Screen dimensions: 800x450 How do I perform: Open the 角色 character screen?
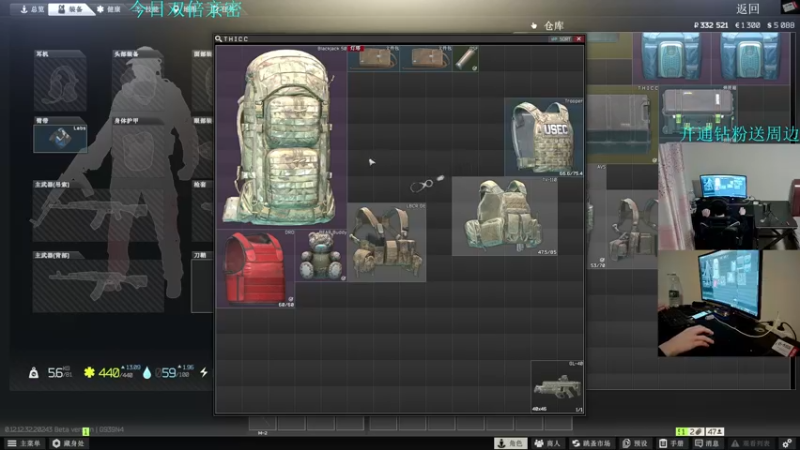[x=510, y=443]
